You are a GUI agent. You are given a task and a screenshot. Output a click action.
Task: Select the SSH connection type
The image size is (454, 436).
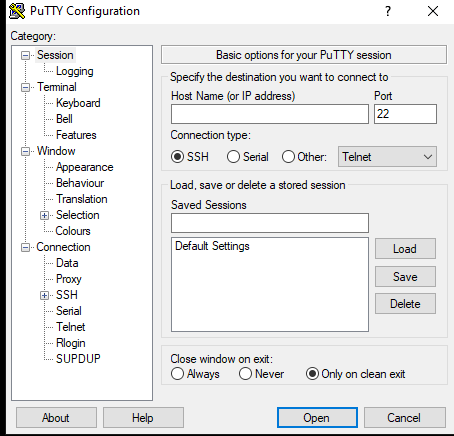(177, 156)
